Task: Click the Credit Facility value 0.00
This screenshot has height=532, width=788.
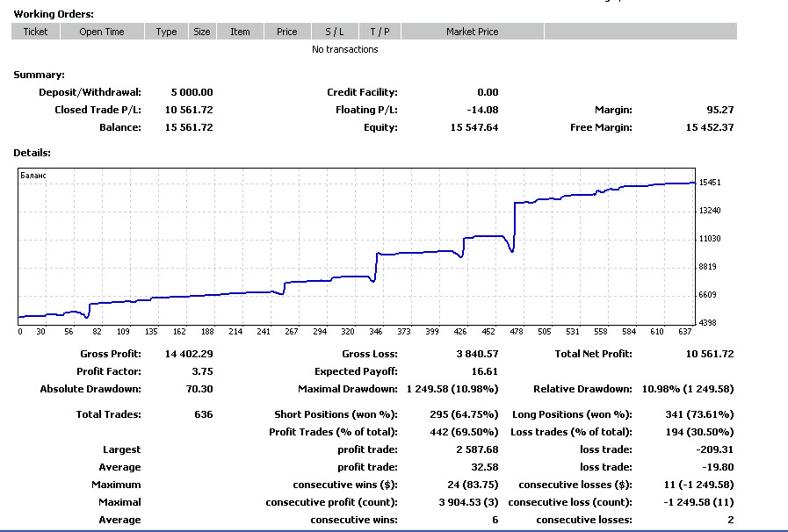Action: [488, 92]
